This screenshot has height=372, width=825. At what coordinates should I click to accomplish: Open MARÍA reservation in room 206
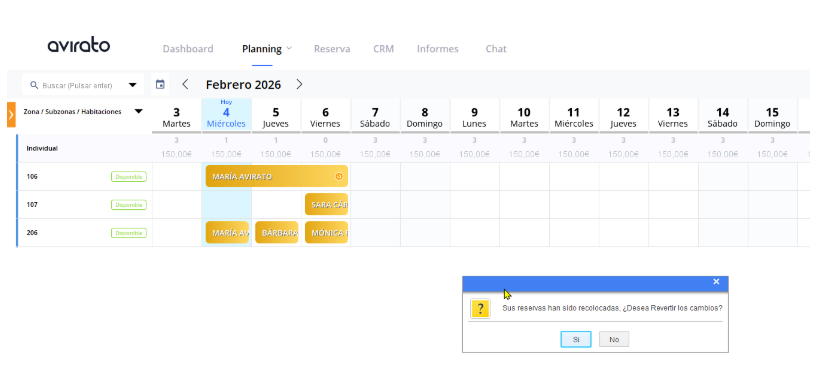[227, 233]
